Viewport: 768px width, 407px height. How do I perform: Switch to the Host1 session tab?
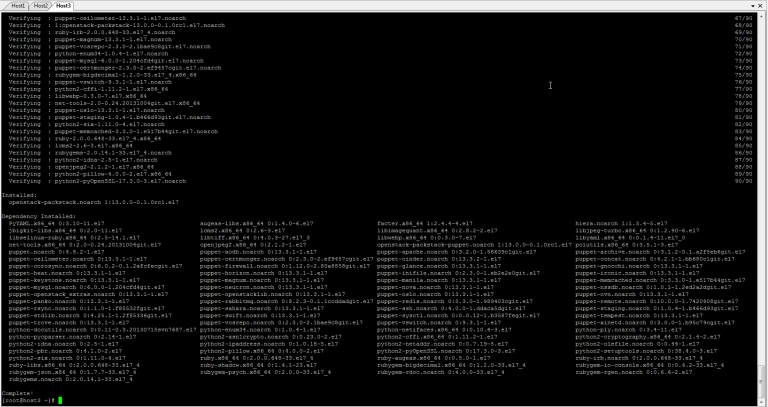pos(18,6)
